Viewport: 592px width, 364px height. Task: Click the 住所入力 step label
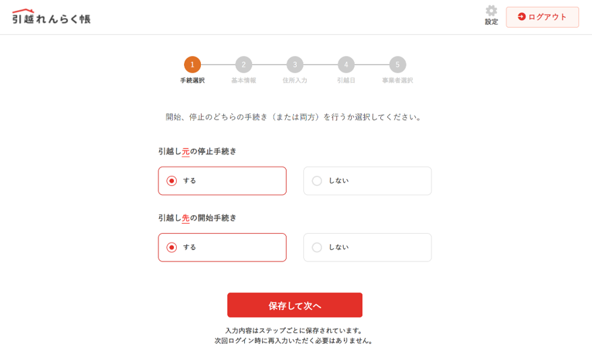click(x=295, y=80)
